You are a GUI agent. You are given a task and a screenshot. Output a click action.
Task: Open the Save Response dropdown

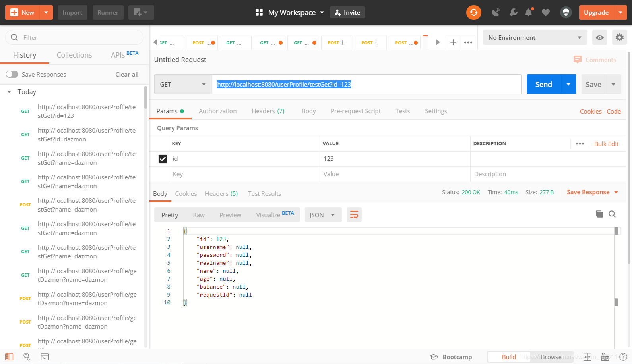[593, 192]
